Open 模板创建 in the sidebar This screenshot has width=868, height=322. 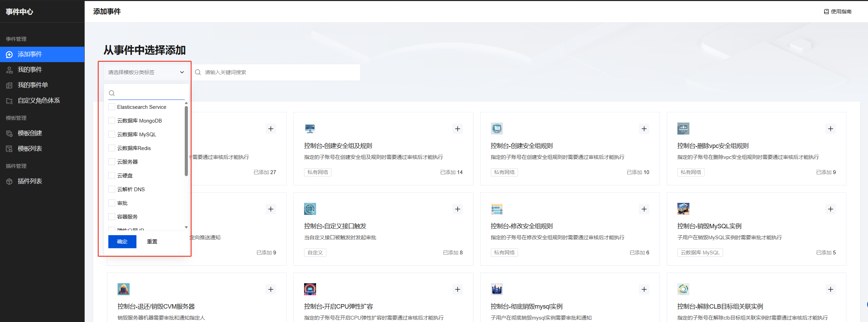42,133
